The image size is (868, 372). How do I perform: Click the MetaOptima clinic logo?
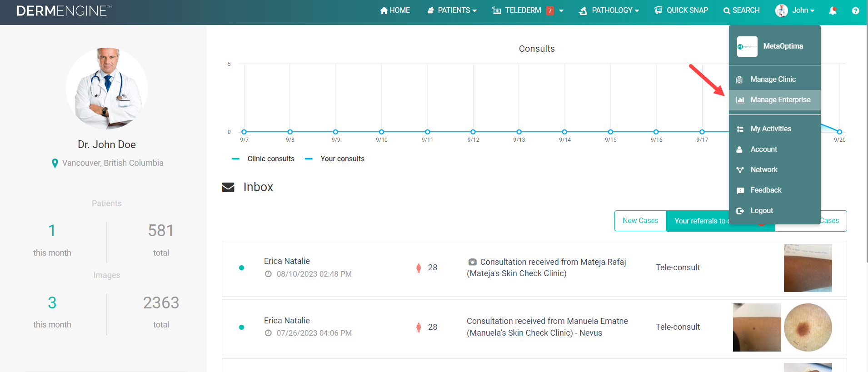tap(747, 46)
